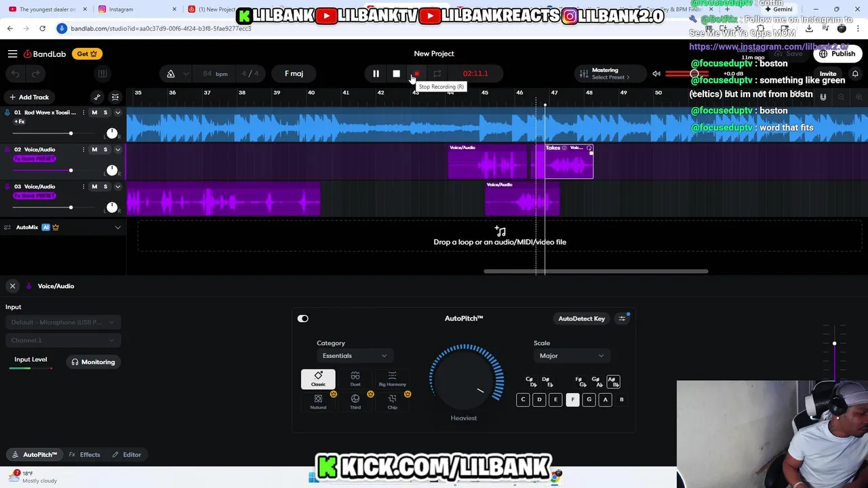Solo track 02 Voice/Audio
Viewport: 868px width, 488px height.
105,150
